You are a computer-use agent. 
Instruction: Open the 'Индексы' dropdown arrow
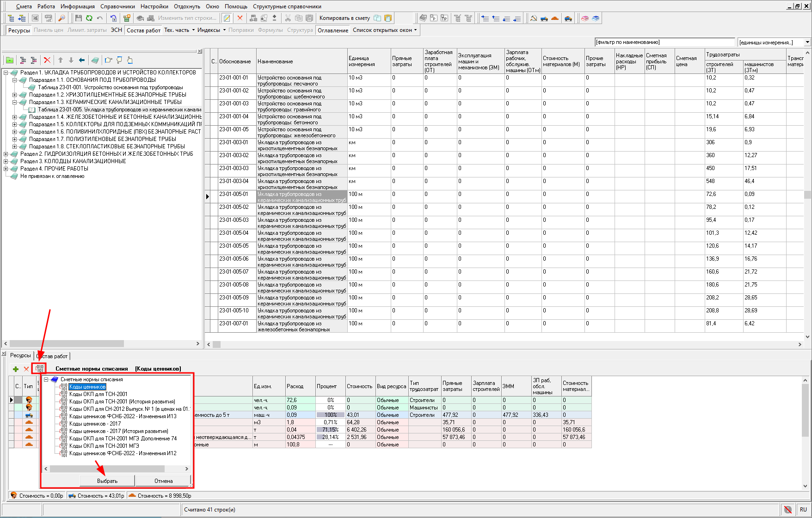click(x=224, y=30)
